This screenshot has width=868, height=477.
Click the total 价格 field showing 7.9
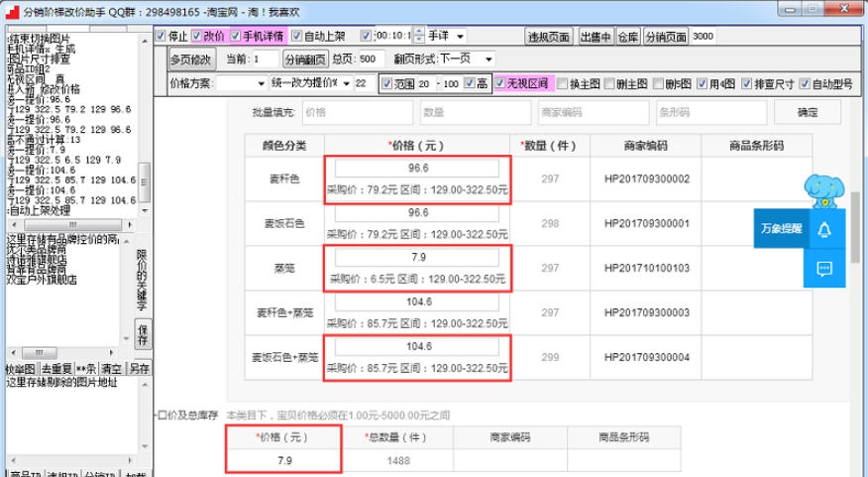pos(284,460)
